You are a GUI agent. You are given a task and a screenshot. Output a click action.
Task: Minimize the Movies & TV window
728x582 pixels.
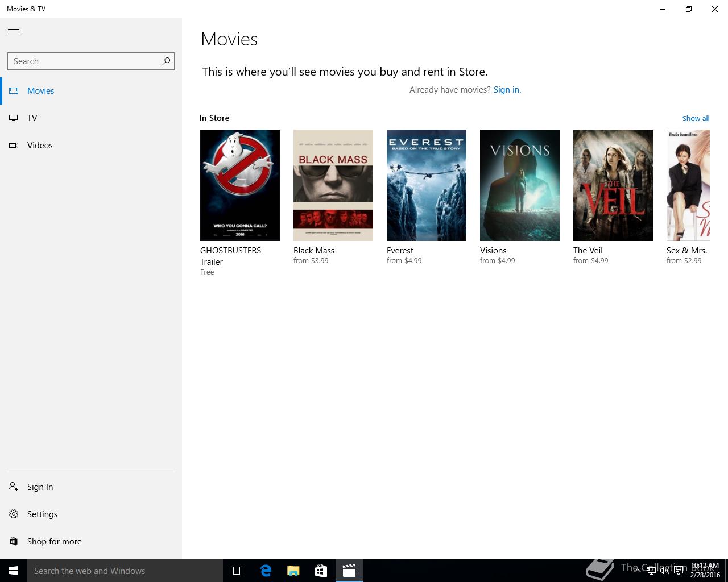(663, 9)
